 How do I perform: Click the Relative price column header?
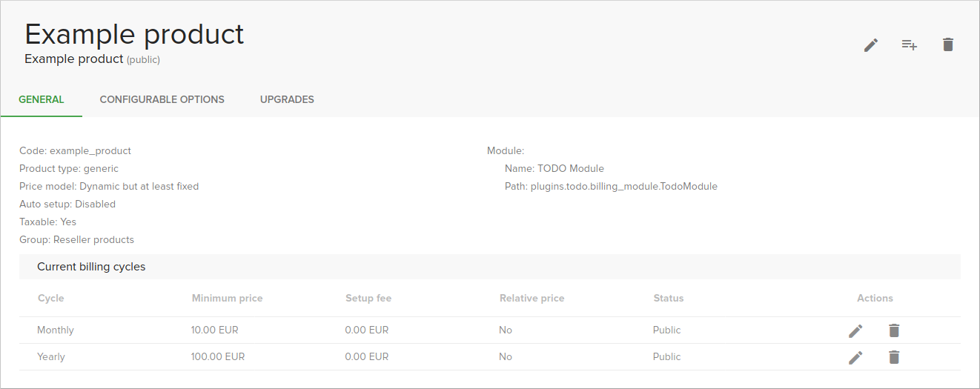[x=532, y=298]
